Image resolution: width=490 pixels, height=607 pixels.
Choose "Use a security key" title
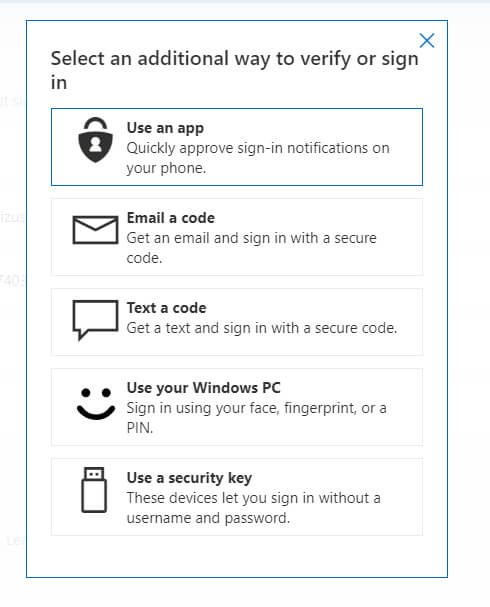coord(189,478)
